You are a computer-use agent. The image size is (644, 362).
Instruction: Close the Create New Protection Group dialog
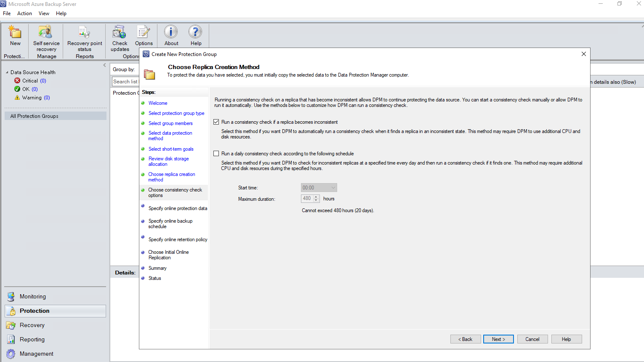tap(583, 54)
